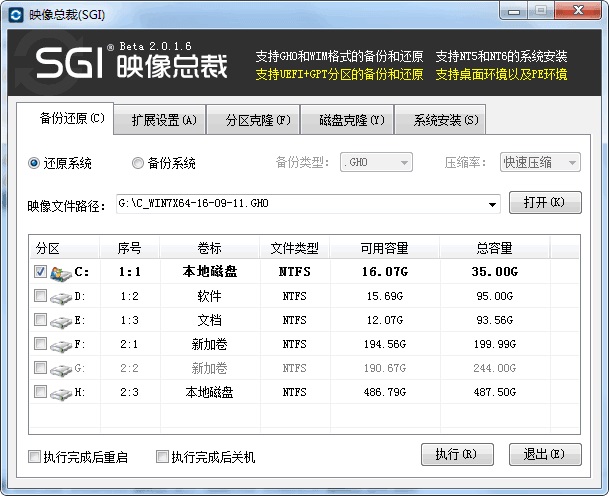
Task: Enable 执行完成后关机 checkbox
Action: 162,457
